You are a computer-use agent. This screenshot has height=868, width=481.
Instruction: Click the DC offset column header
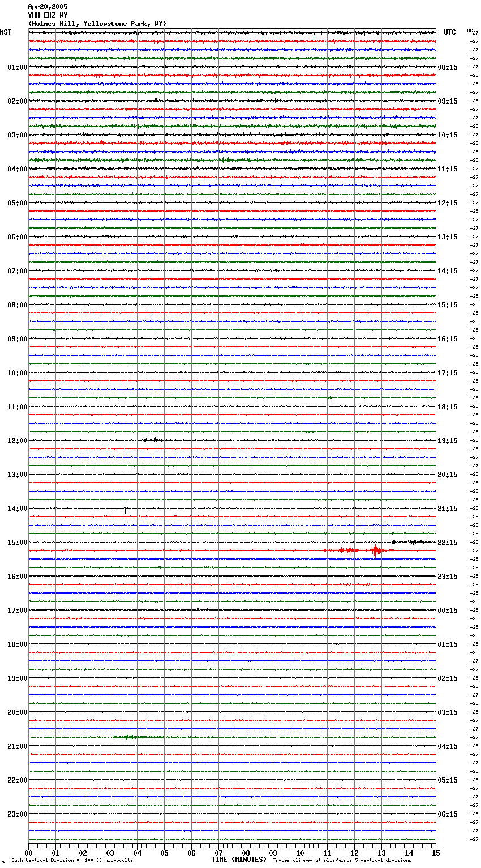pyautogui.click(x=470, y=31)
